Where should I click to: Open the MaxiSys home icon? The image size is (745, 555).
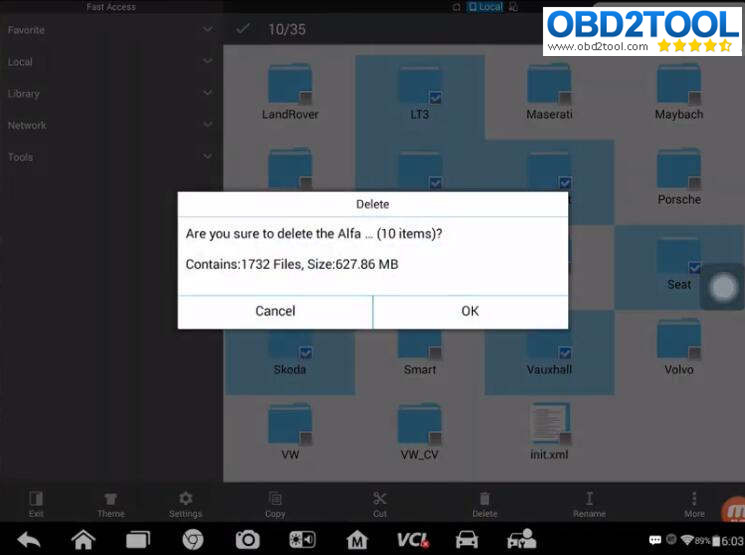tap(357, 540)
